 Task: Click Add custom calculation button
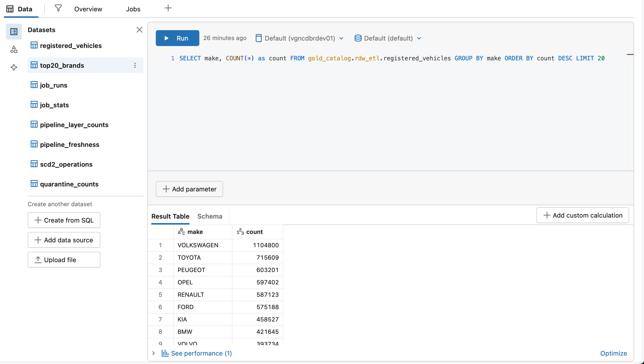coord(582,215)
